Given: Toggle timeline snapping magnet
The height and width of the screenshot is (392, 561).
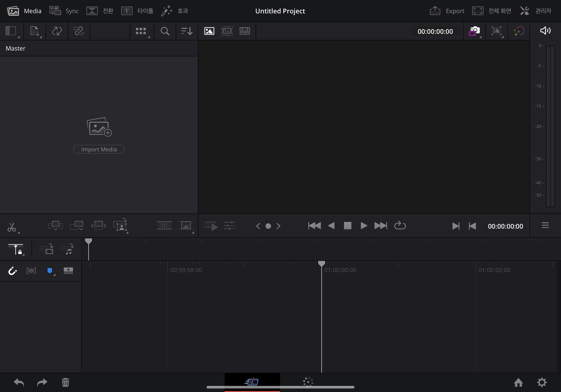Looking at the screenshot, I should pyautogui.click(x=12, y=271).
